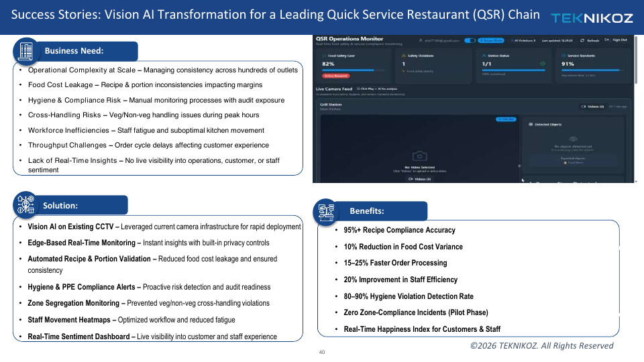This screenshot has height=362, width=644.
Task: Click the Food Safety Gear 82% progress bar
Action: 354,70
